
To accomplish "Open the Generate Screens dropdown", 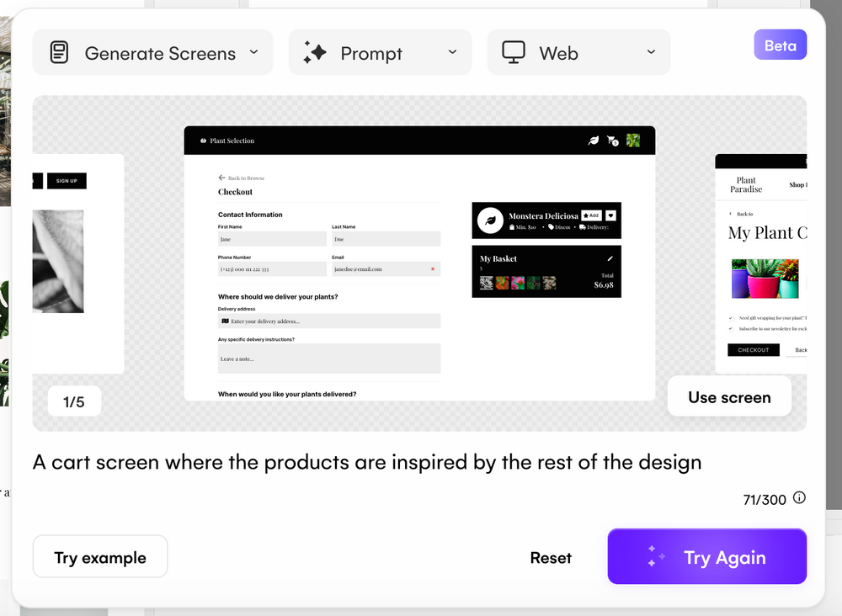I will 253,52.
